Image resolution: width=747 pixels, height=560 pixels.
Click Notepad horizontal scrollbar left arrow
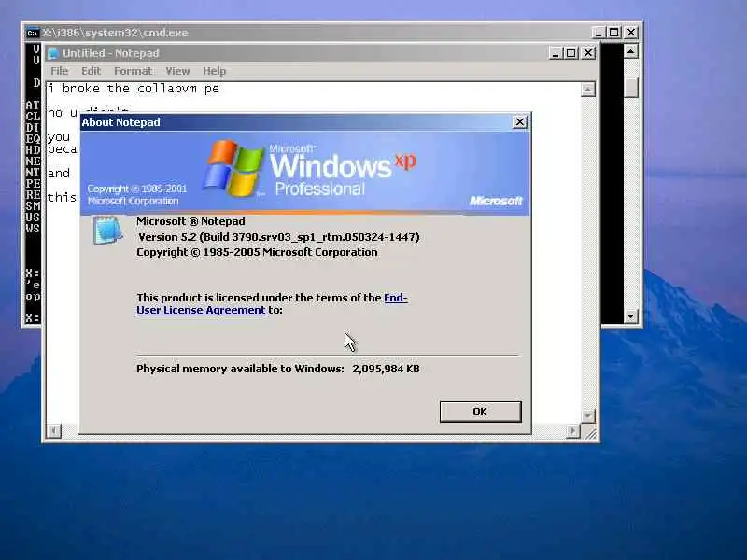pyautogui.click(x=54, y=431)
